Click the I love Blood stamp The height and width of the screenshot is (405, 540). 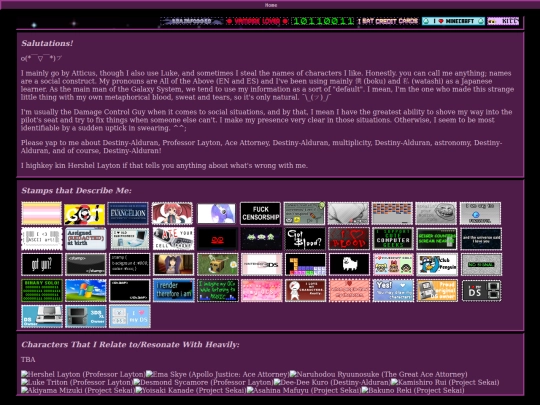pyautogui.click(x=349, y=239)
